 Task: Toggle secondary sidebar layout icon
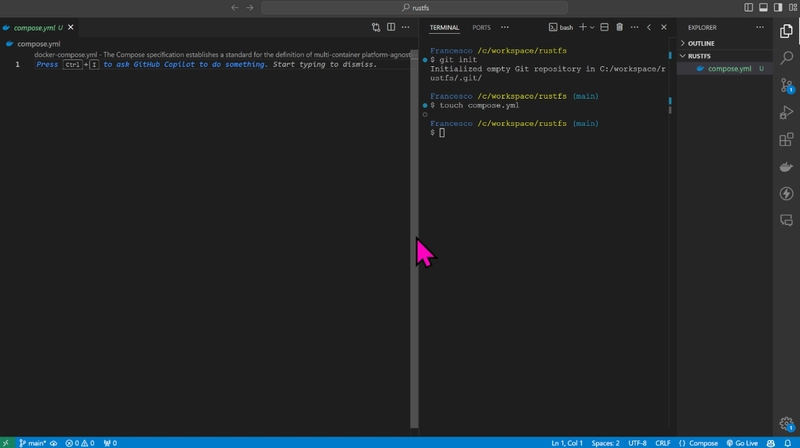[778, 7]
